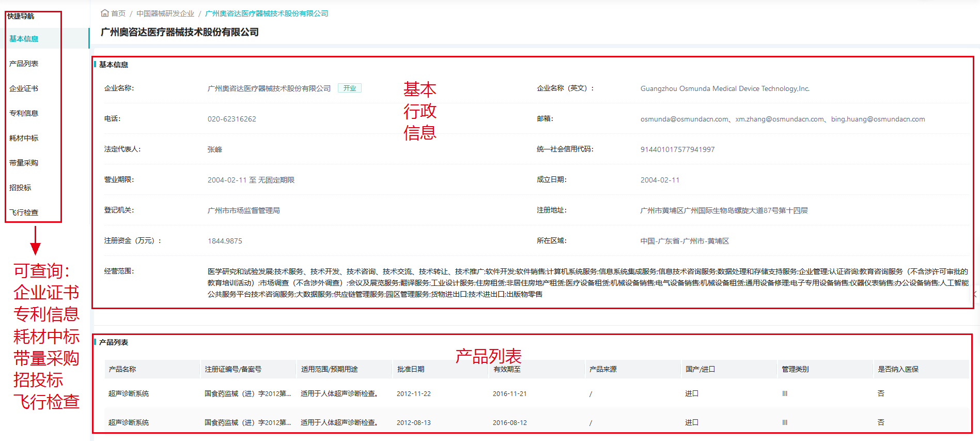
Task: Go to 产品列表 in sidebar
Action: click(24, 64)
